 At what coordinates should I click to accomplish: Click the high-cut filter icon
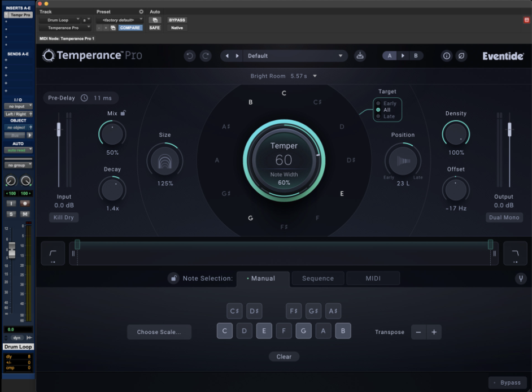point(515,253)
